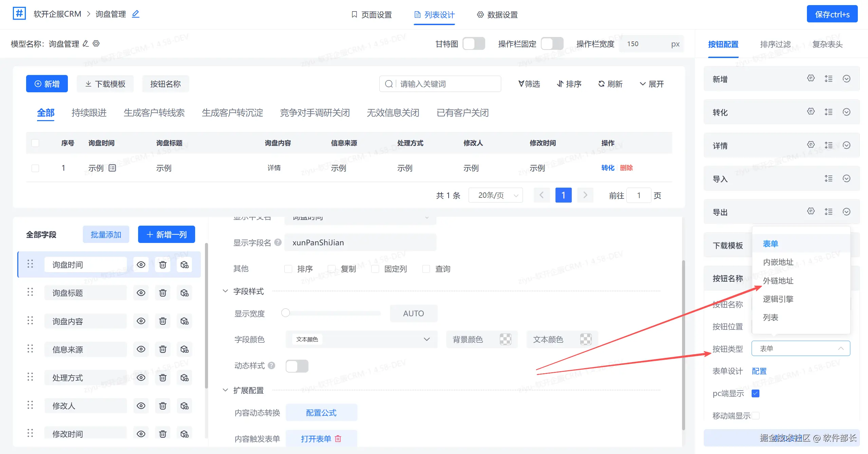This screenshot has width=868, height=454.
Task: Remove 打开表单 via red trash icon
Action: tap(338, 439)
